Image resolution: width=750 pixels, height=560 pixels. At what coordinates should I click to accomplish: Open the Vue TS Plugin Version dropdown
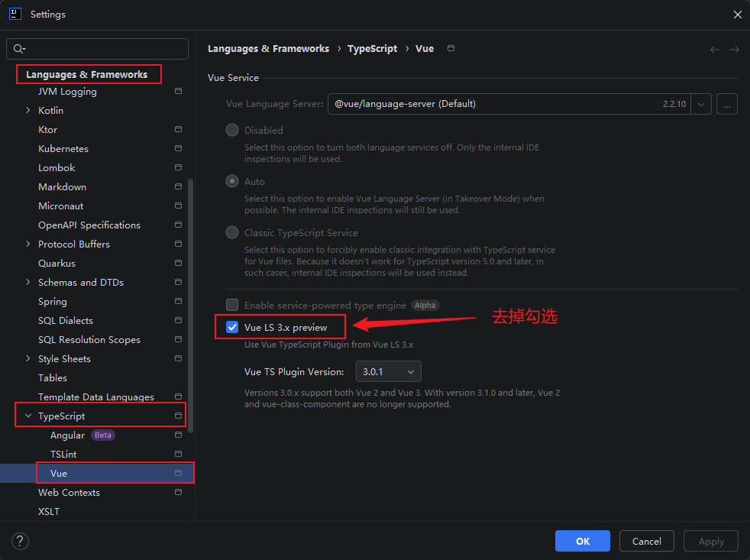pyautogui.click(x=389, y=372)
